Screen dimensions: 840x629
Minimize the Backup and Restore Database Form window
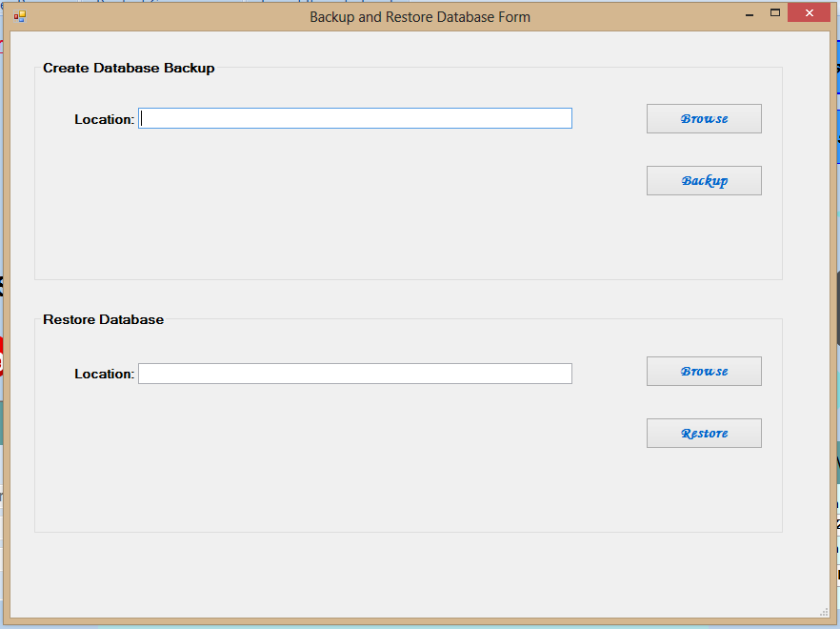coord(750,14)
